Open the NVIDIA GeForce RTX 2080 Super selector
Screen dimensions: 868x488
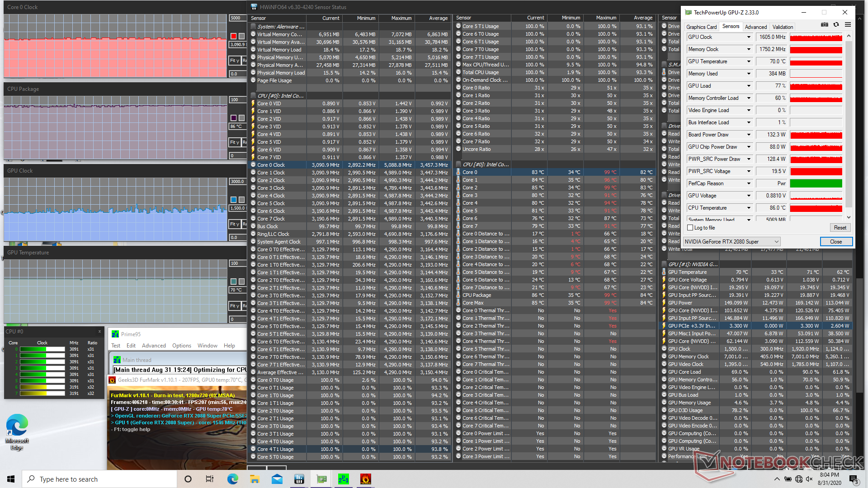click(x=731, y=242)
